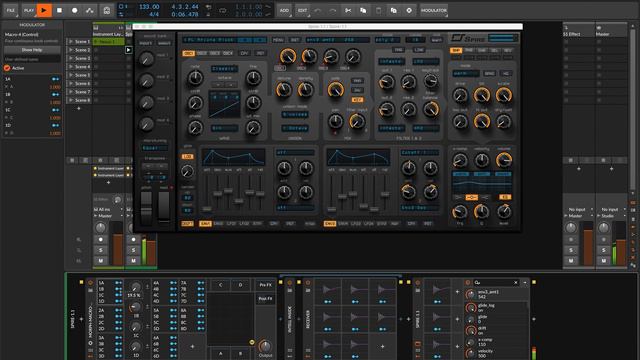The image size is (640, 360).
Task: Click the scissors cut icon
Action: (x=348, y=10)
